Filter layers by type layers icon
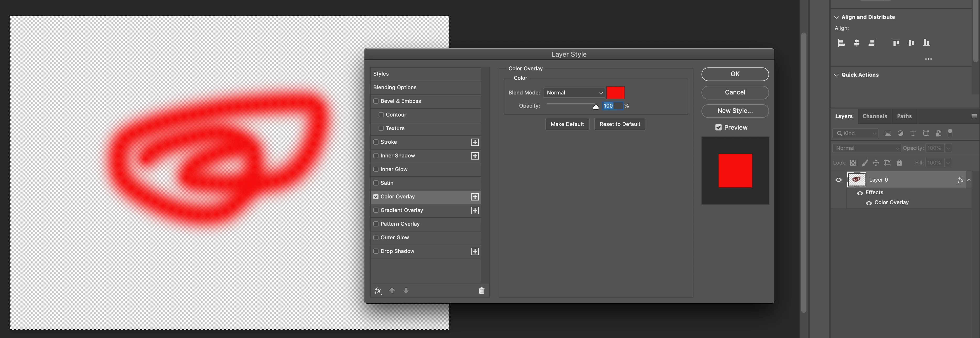The height and width of the screenshot is (338, 980). point(913,133)
